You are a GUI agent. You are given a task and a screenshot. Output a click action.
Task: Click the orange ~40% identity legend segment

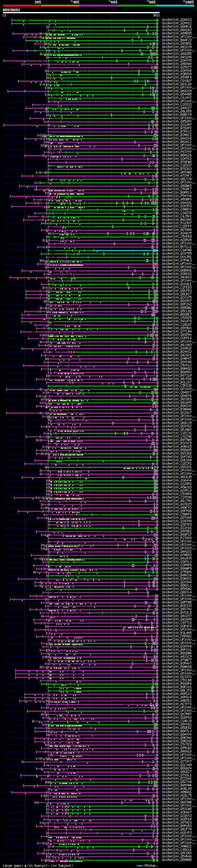[x=60, y=6]
